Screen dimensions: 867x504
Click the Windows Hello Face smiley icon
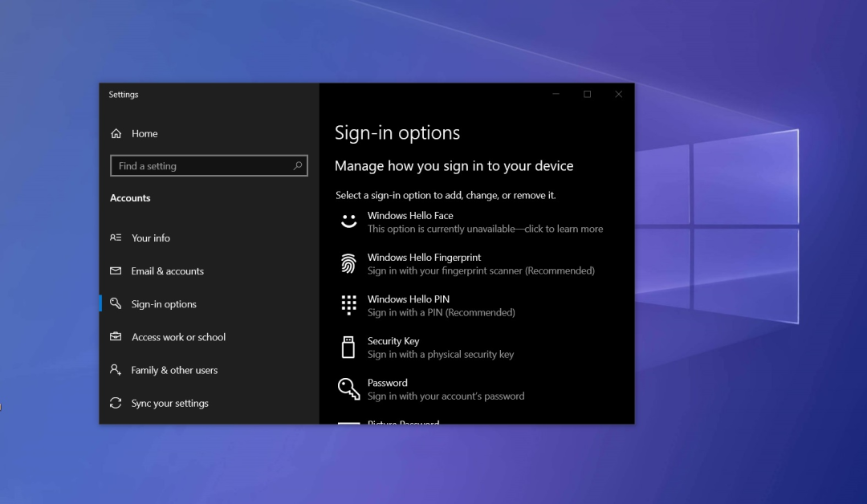click(348, 222)
